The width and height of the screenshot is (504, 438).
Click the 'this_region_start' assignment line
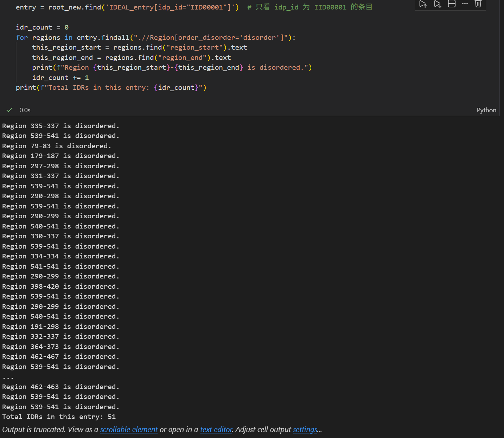(140, 47)
